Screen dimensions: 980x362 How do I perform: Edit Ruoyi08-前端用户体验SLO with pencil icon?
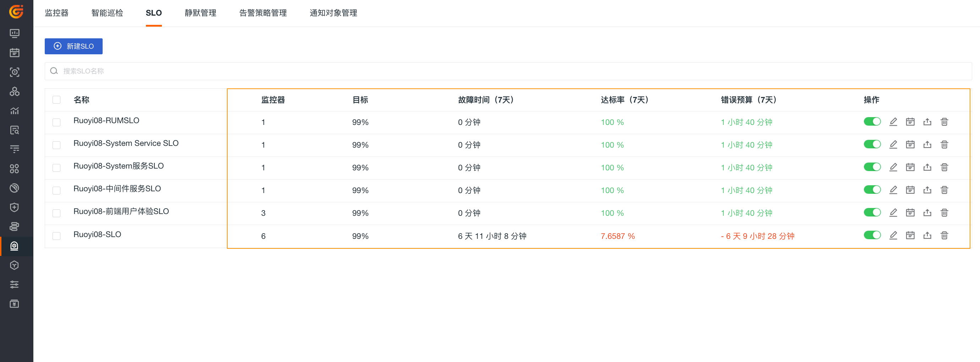(x=893, y=213)
